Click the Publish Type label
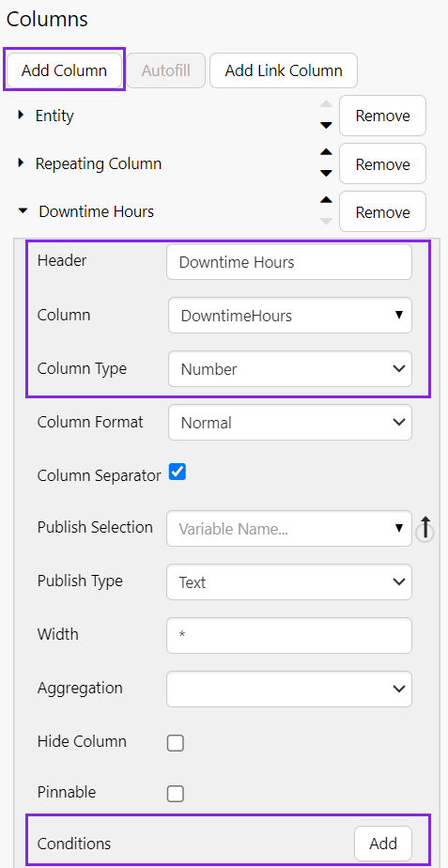The width and height of the screenshot is (448, 868). coord(80,581)
